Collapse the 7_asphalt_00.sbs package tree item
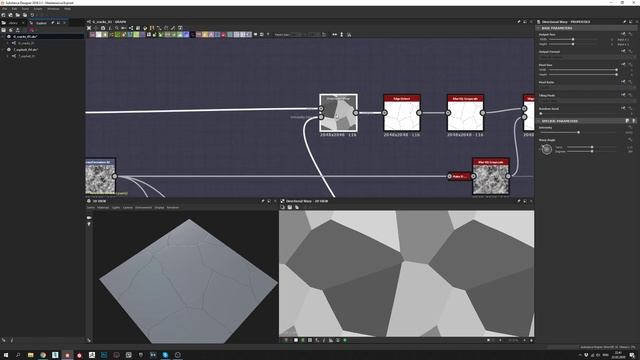Viewport: 640px width, 360px height. pos(3,49)
